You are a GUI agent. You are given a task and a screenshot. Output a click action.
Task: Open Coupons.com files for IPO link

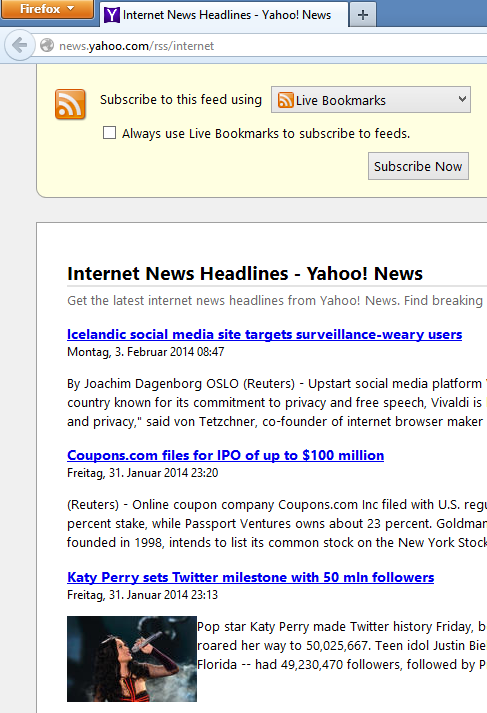(x=225, y=455)
